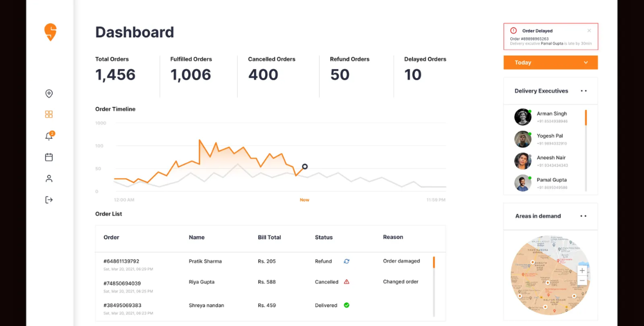Click order number #64861139792

tap(121, 261)
